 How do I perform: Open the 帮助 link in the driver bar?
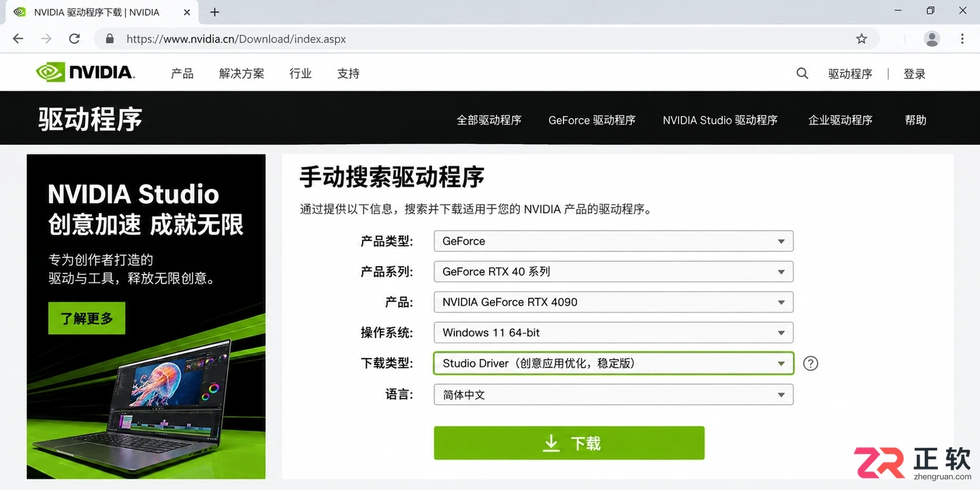click(916, 120)
